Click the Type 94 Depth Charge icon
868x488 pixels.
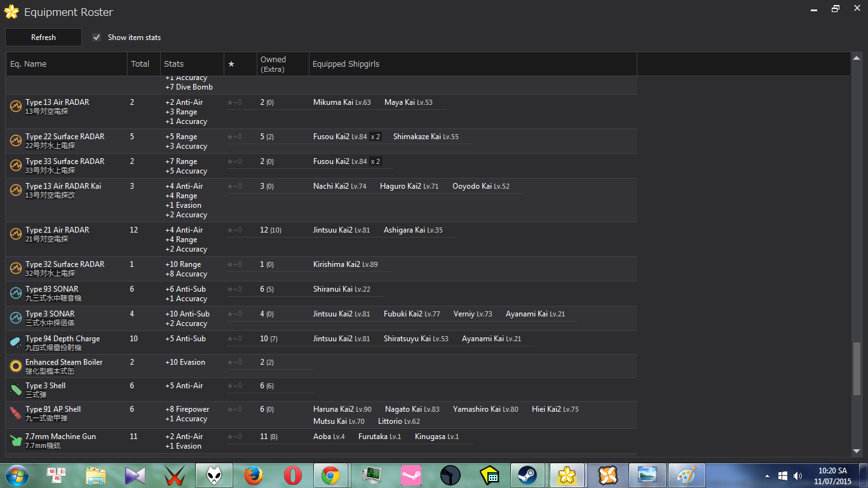[16, 342]
